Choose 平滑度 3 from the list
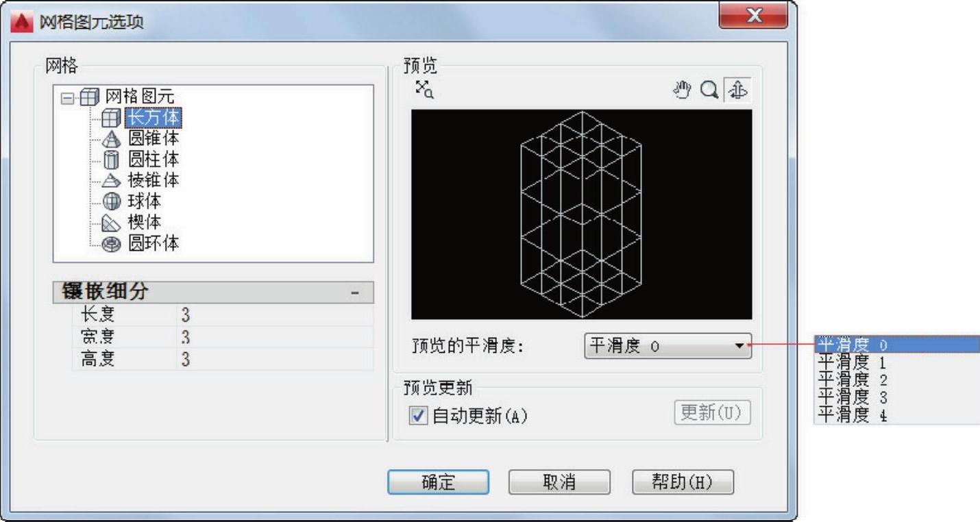Viewport: 980px width, 522px height. pyautogui.click(x=897, y=397)
